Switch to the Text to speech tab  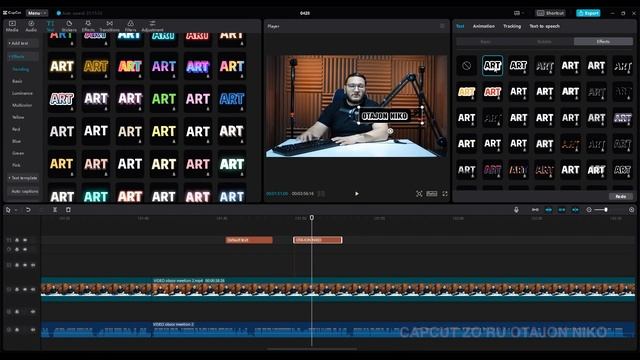pyautogui.click(x=544, y=26)
